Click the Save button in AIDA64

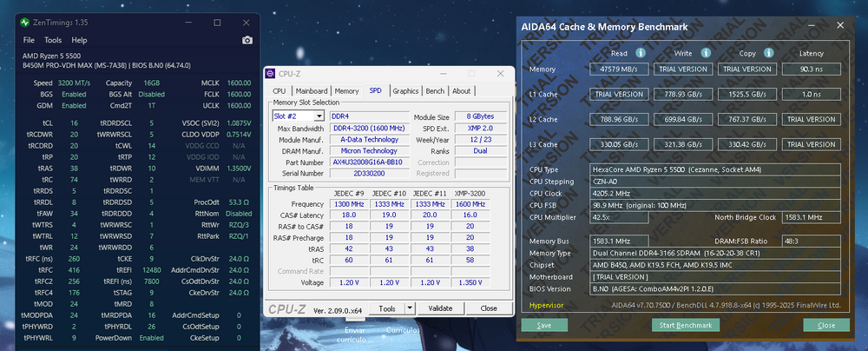coord(544,325)
